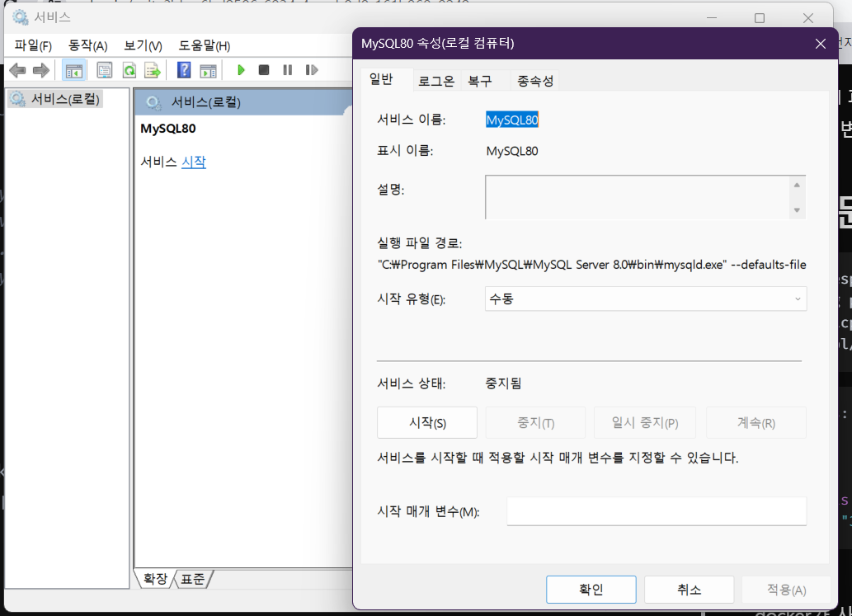Minimize the Services window
This screenshot has height=616, width=852.
click(712, 18)
